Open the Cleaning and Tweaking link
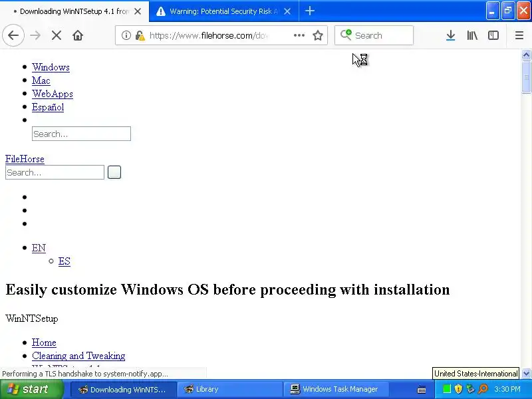Image resolution: width=532 pixels, height=399 pixels. 78,356
